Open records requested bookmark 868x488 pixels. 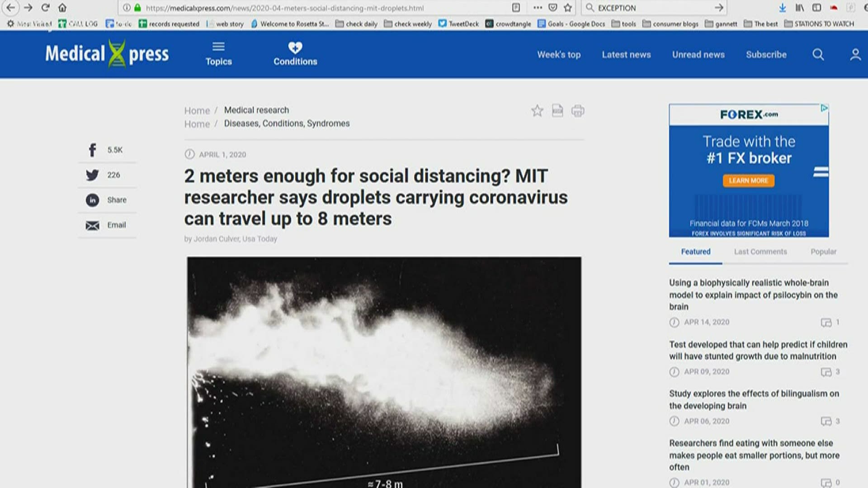coord(169,24)
